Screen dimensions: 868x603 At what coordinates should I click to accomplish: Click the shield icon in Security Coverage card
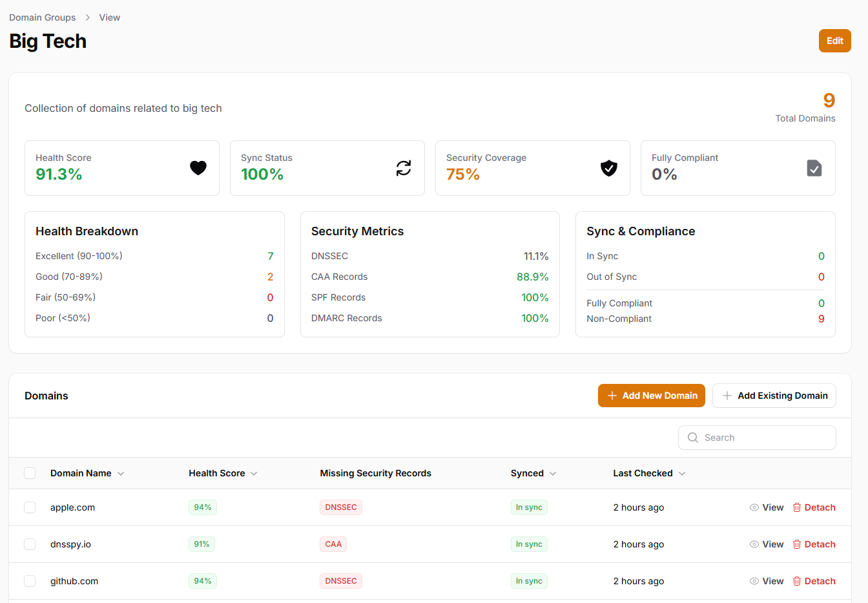click(609, 168)
